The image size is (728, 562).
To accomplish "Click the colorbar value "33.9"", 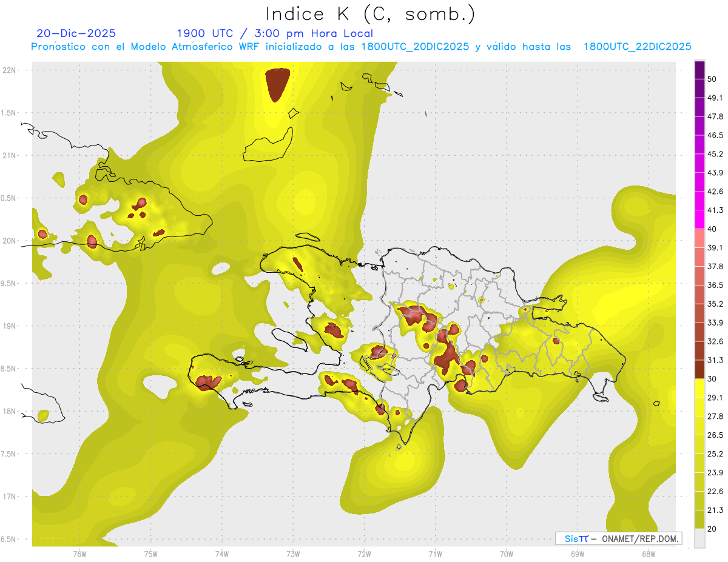I will point(715,323).
